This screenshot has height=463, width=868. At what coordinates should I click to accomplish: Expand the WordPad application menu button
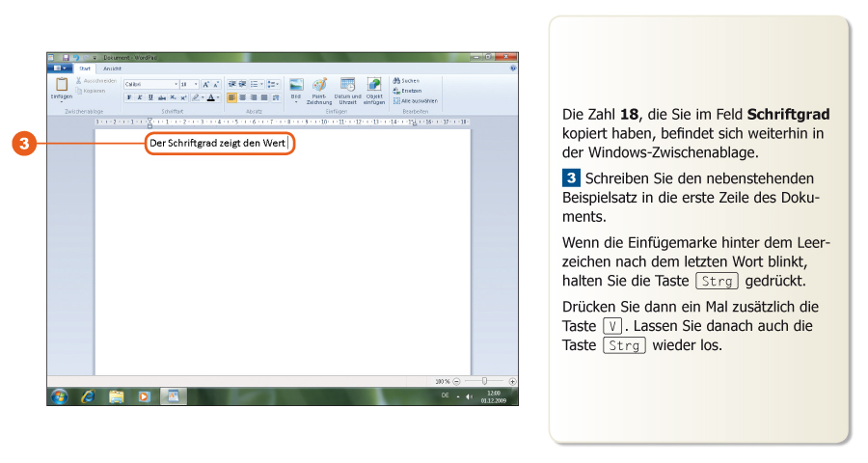[x=59, y=68]
